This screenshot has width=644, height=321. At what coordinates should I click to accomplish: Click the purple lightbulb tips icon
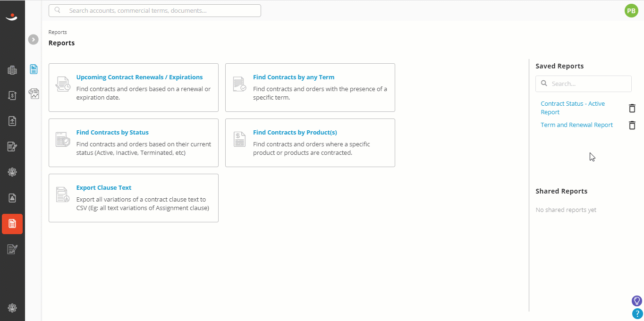[637, 301]
